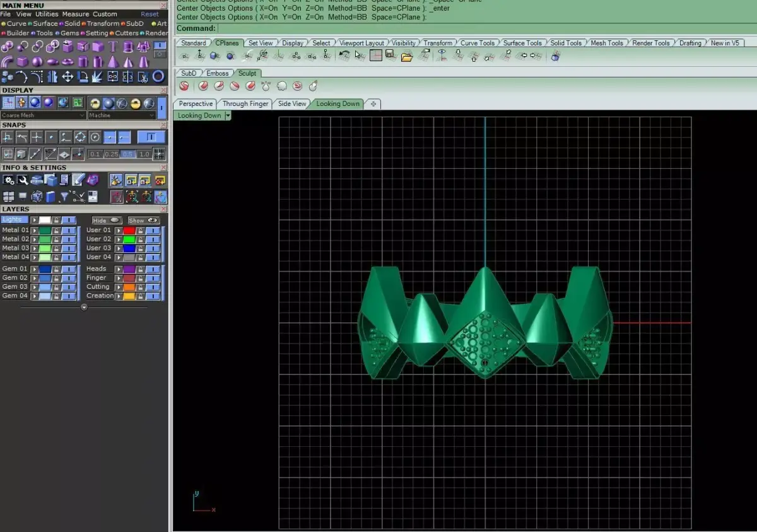Viewport: 757px width, 532px height.
Task: Expand the Looking Down viewport menu arrow
Action: (228, 115)
